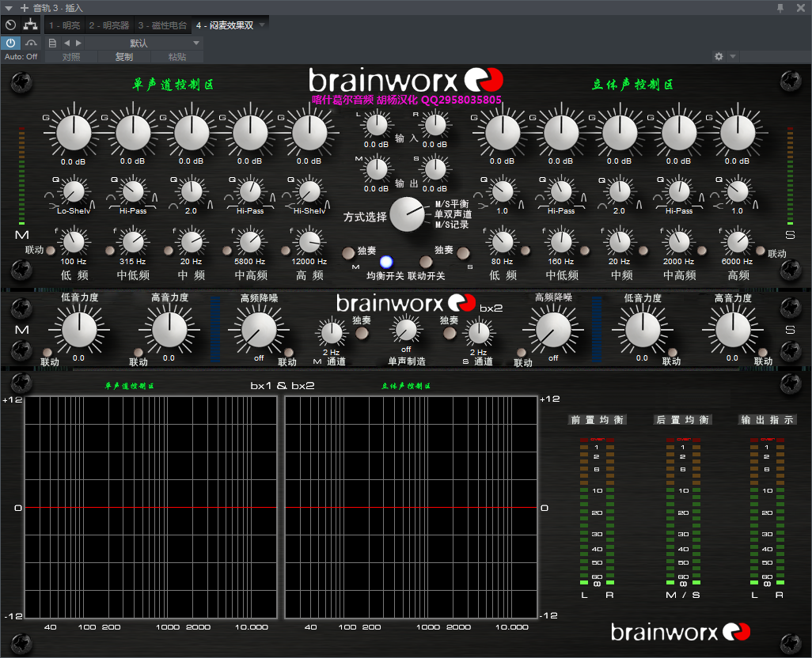Image resolution: width=812 pixels, height=658 pixels.
Task: Toggle the plugin power button
Action: 10,43
